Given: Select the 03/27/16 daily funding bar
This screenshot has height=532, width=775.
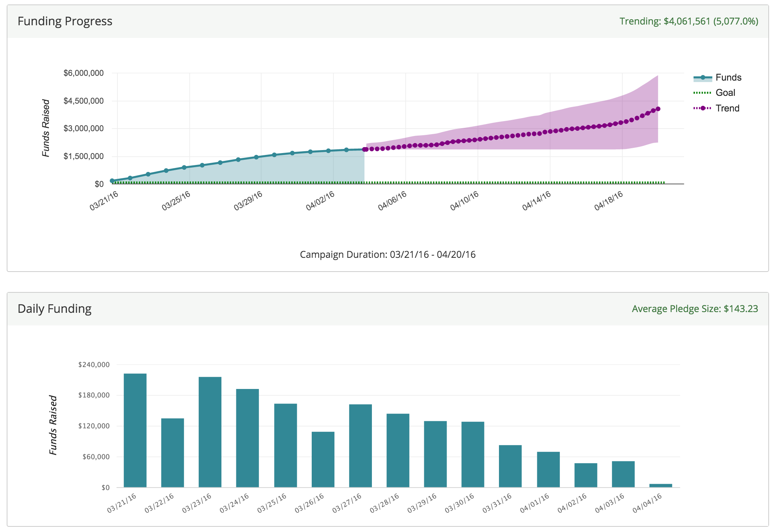Looking at the screenshot, I should (360, 445).
